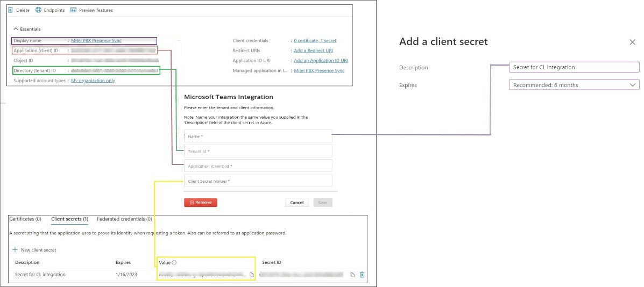Click the Value info icon
The width and height of the screenshot is (644, 287).
pos(174,262)
